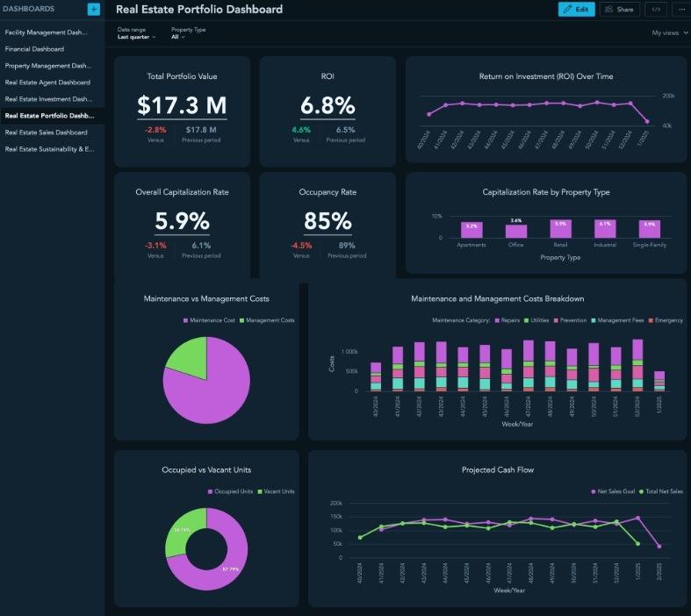Expand the Date range filter dropdown
The width and height of the screenshot is (691, 616).
(136, 37)
